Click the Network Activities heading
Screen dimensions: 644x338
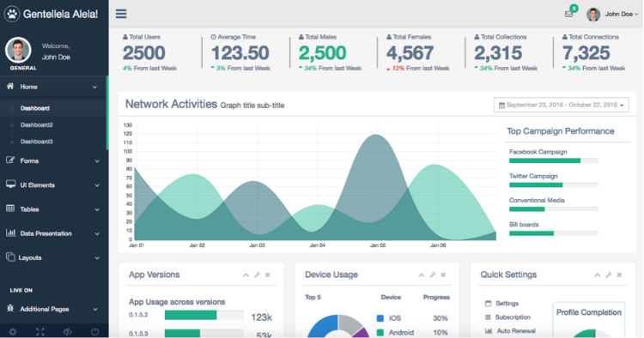[171, 104]
